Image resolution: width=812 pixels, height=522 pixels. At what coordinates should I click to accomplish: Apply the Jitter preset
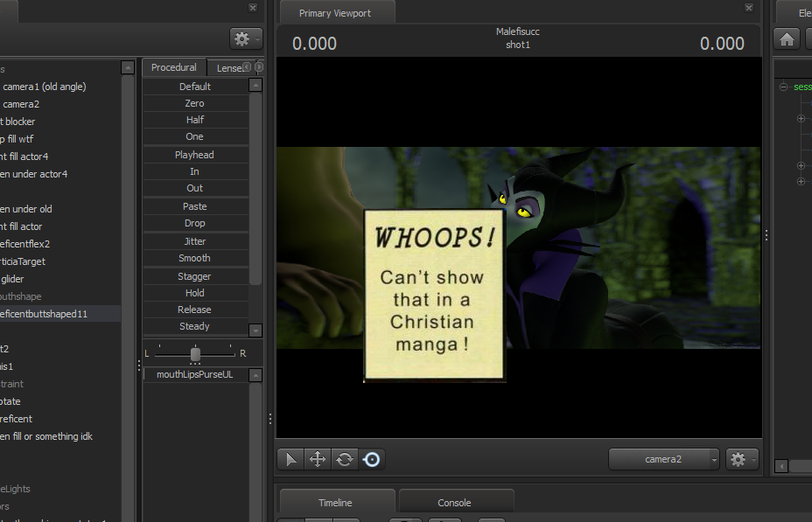195,241
